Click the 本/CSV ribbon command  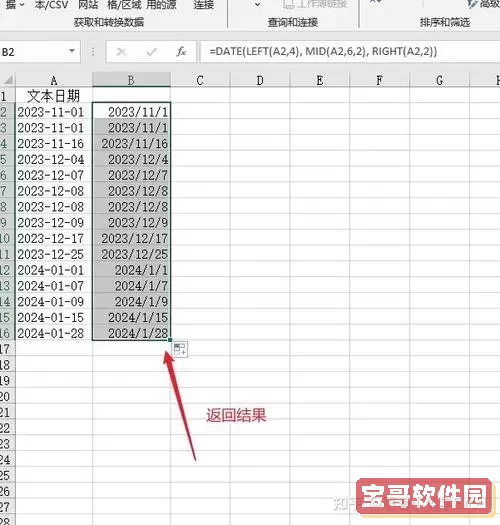click(x=51, y=5)
